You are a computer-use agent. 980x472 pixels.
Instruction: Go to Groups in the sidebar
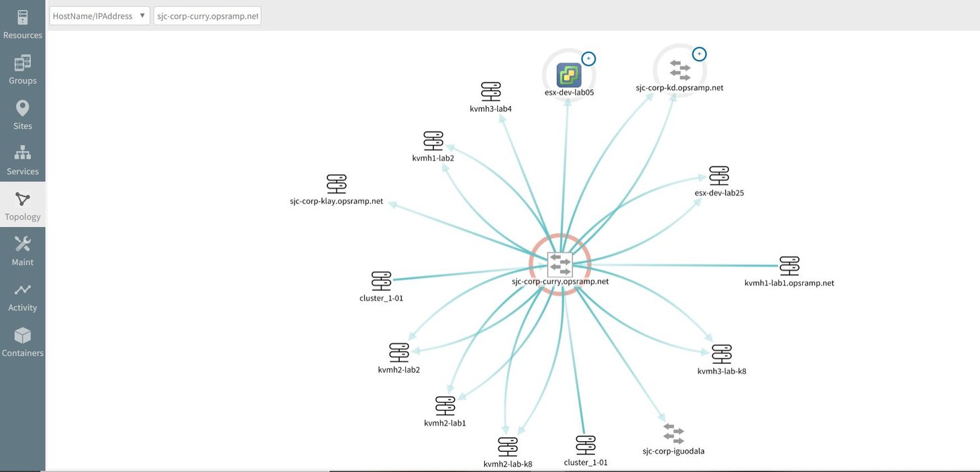click(22, 70)
